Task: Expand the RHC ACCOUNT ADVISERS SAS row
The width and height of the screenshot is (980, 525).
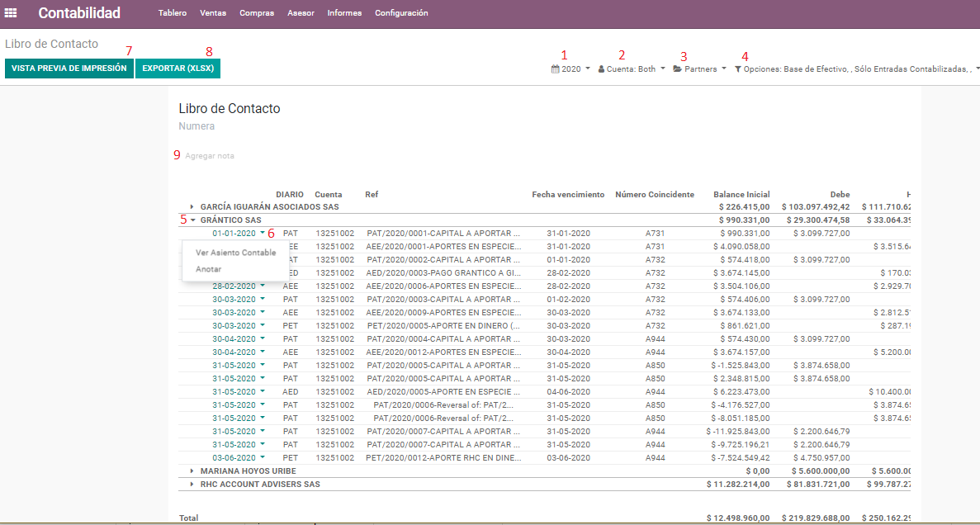Action: click(192, 485)
